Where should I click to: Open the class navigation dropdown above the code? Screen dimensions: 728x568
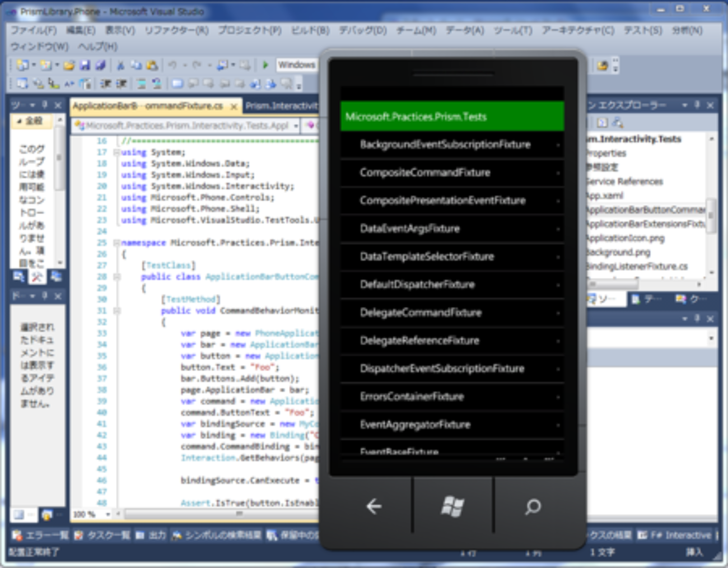tap(296, 126)
